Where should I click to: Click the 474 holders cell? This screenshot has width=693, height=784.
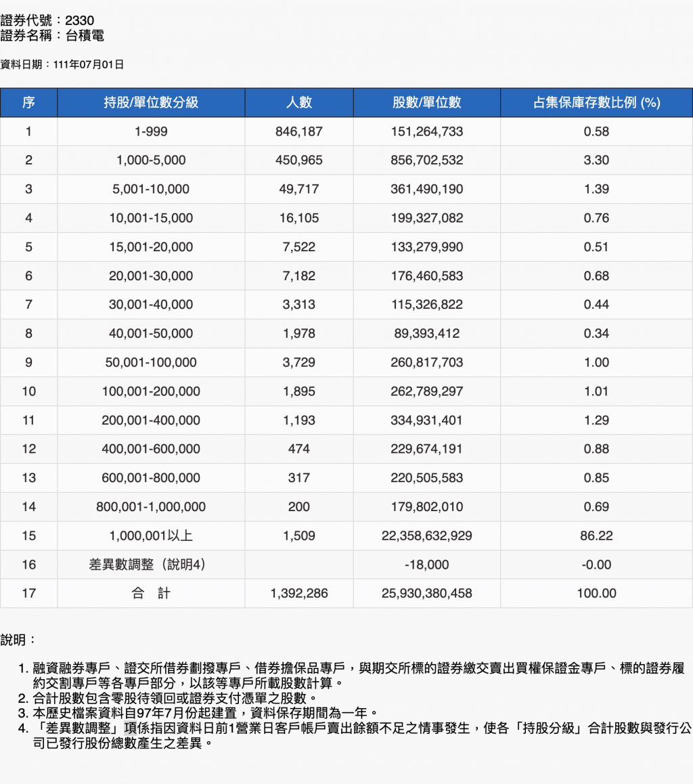pos(298,449)
